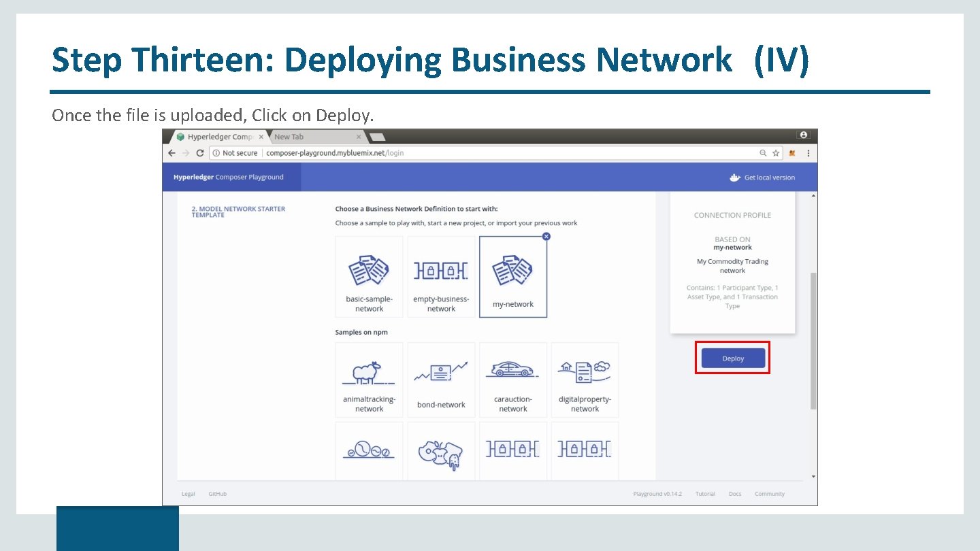Click the Connection Profile card heading
The width and height of the screenshot is (980, 551).
[x=732, y=215]
